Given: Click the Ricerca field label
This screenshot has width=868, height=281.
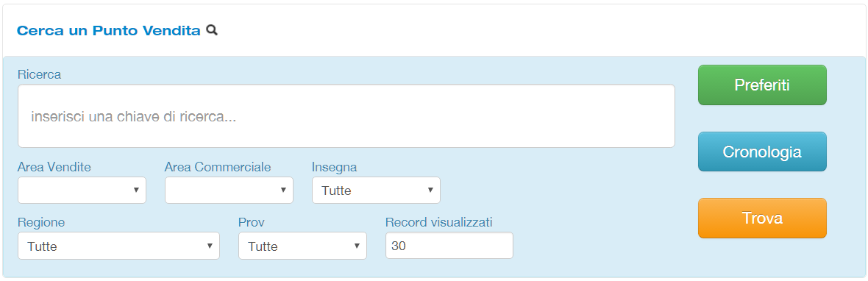Looking at the screenshot, I should coord(39,74).
